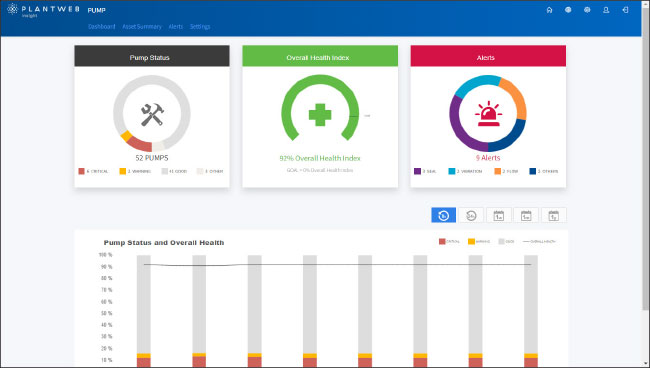Click the Good legend swatch in Pump Status
The image size is (650, 368).
click(x=165, y=171)
